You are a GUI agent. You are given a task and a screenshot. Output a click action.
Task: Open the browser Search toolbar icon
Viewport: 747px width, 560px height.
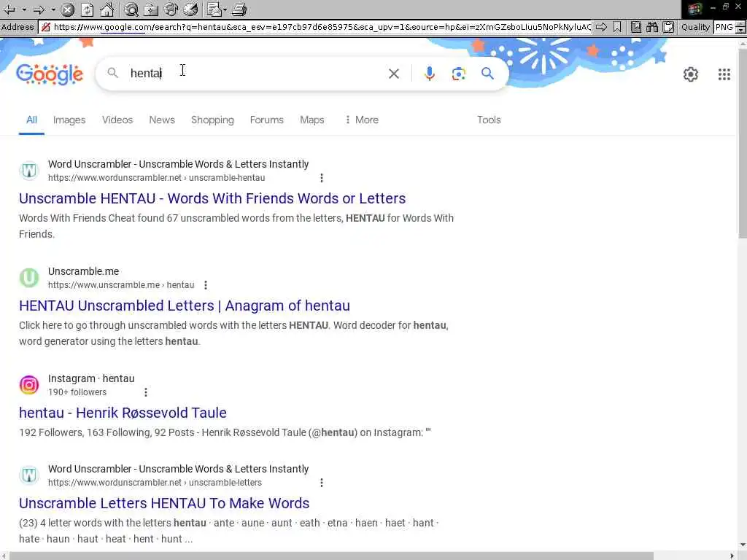coord(131,9)
